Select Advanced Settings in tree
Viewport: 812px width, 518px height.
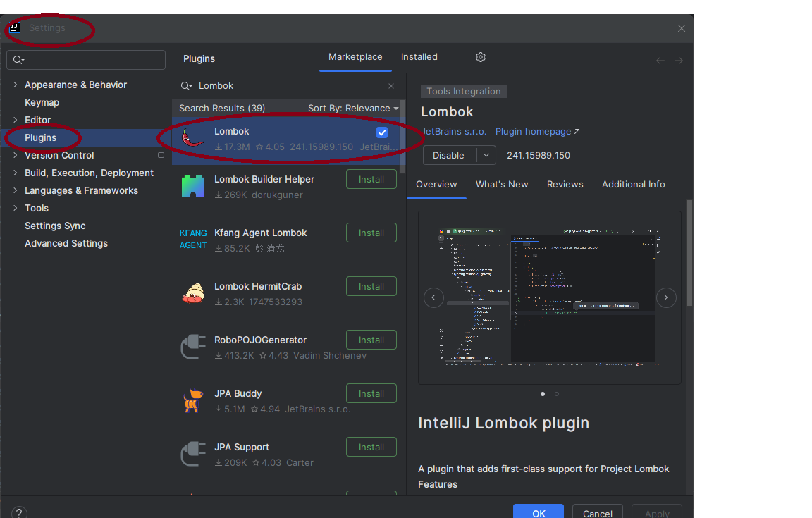coord(66,243)
